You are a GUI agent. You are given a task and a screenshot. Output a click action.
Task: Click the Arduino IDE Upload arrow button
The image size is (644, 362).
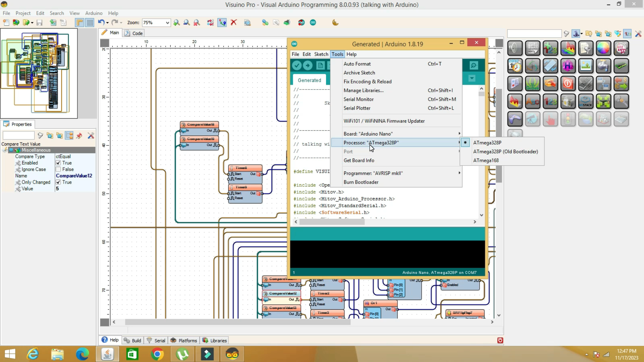pyautogui.click(x=308, y=65)
